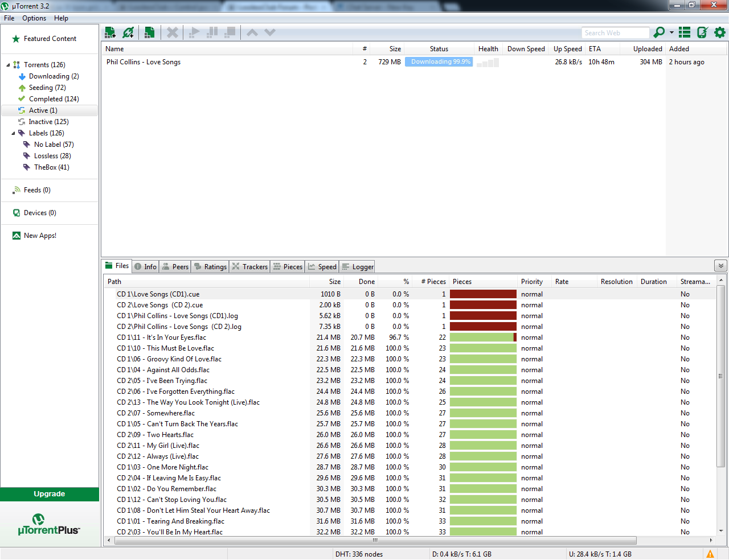Click file list vertical scrollbar down arrow
The height and width of the screenshot is (560, 729).
coord(720,531)
